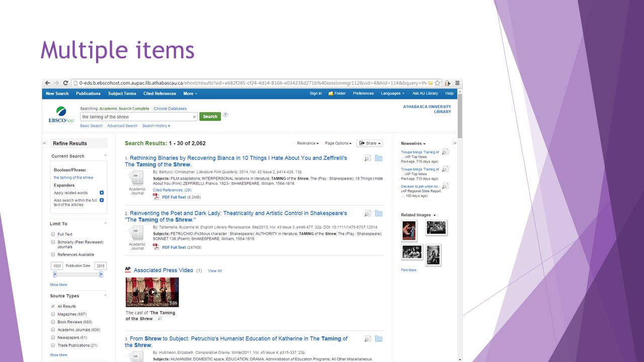This screenshot has width=644, height=362.
Task: Open the Languages dropdown
Action: click(392, 94)
